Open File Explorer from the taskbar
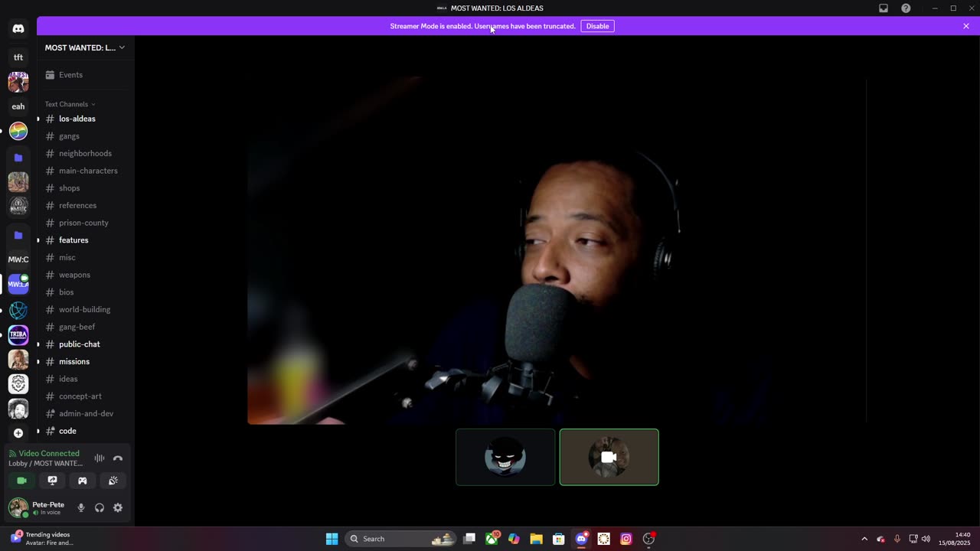980x551 pixels. [x=536, y=539]
